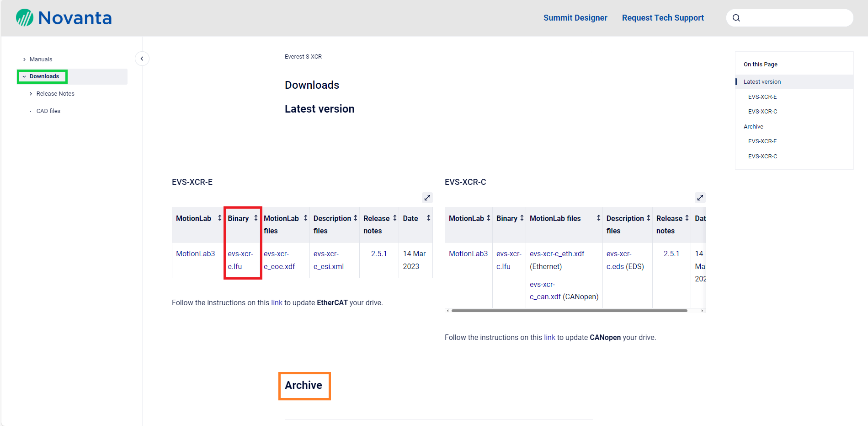This screenshot has width=868, height=426.
Task: Download the evs-xcr-e.lfu binary file
Action: [x=240, y=260]
